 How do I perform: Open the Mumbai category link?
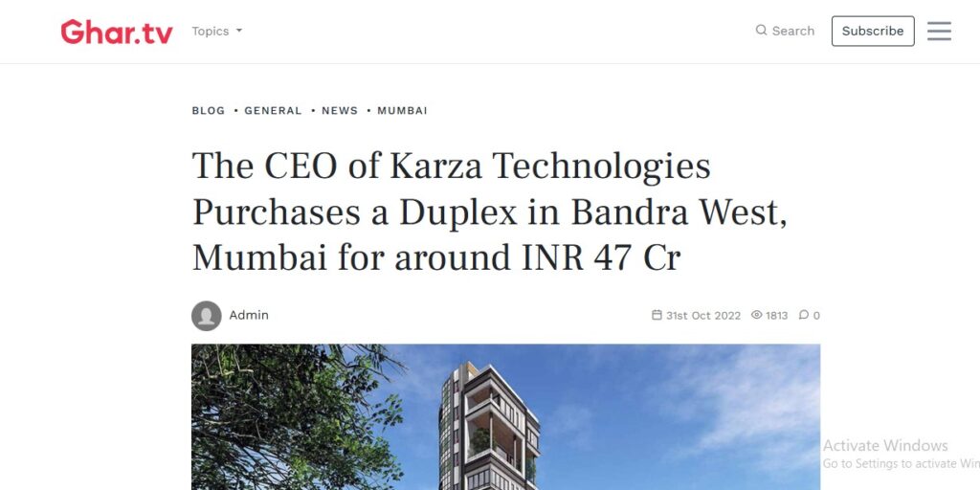coord(403,111)
